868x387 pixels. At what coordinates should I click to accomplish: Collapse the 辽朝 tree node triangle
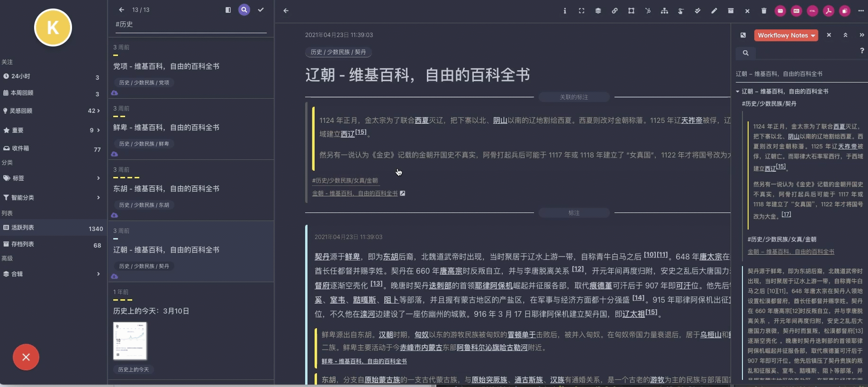pos(738,91)
